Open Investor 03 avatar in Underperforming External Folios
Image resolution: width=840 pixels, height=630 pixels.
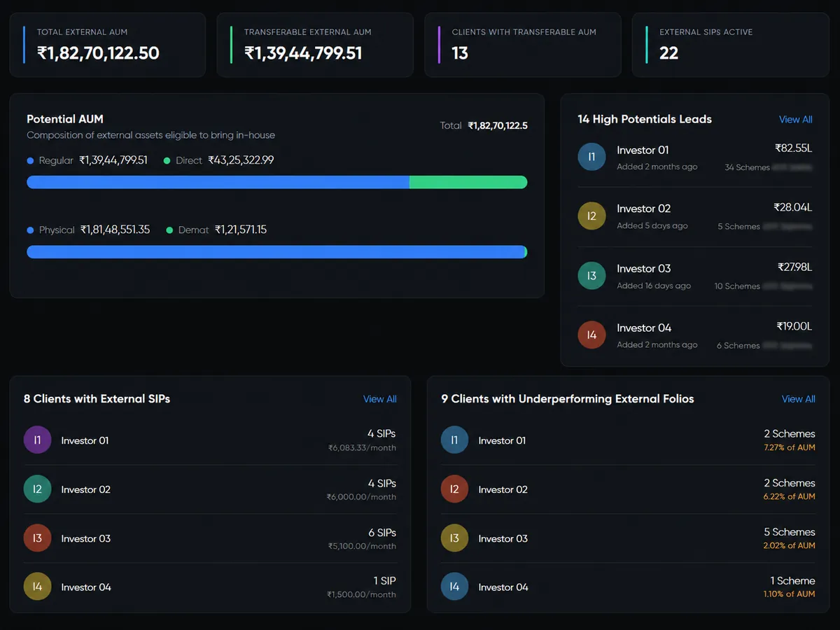click(x=455, y=538)
